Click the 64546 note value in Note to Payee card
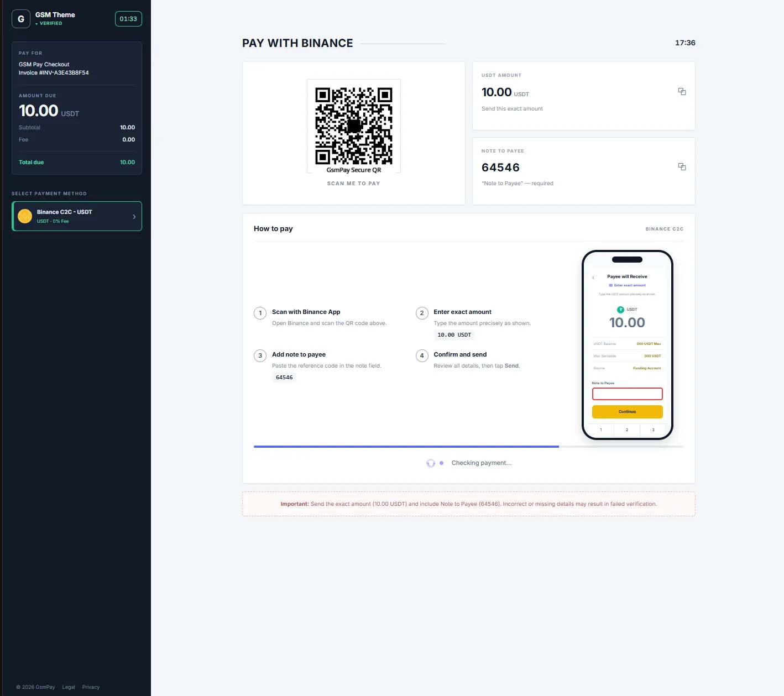This screenshot has height=696, width=784. pos(501,168)
